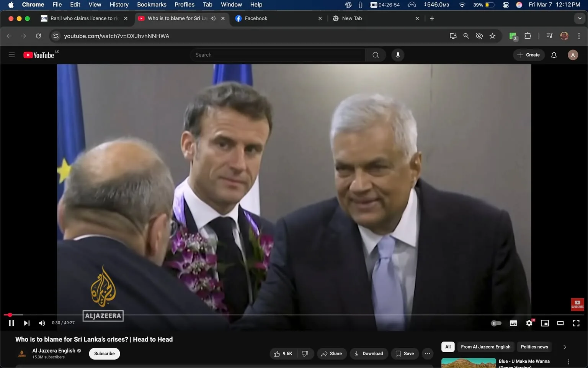Open the browser tab search chevron
The height and width of the screenshot is (368, 588).
(580, 18)
